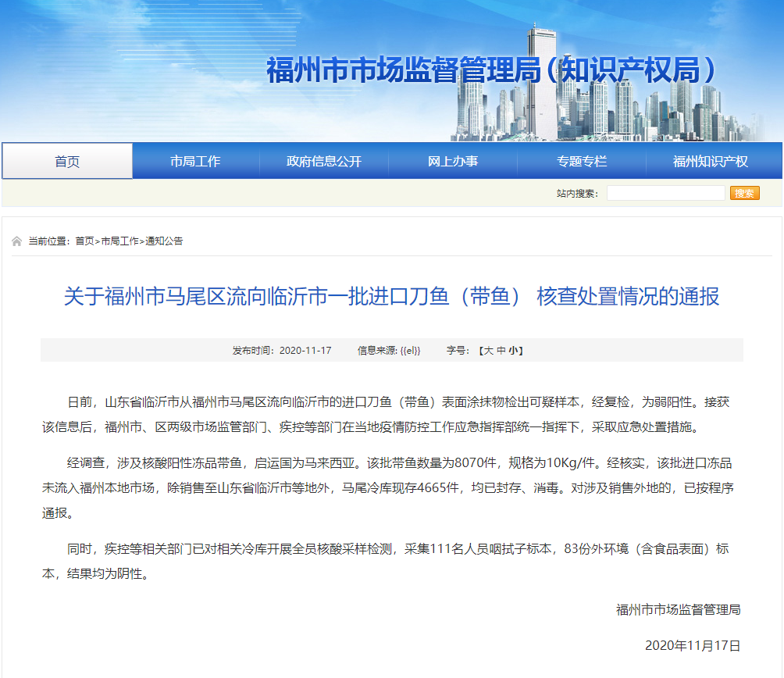Follow the 市局工作 breadcrumb link
784x678 pixels.
pos(120,241)
